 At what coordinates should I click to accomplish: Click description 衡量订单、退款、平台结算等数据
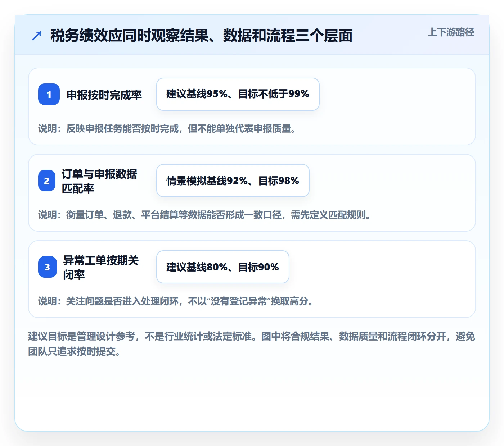click(204, 215)
